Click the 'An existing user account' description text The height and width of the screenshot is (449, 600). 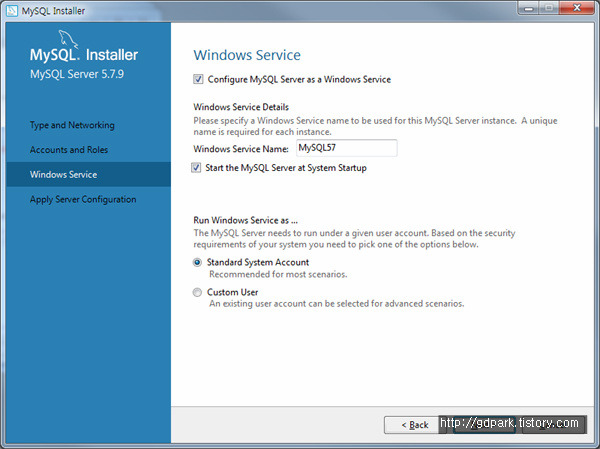tap(337, 304)
